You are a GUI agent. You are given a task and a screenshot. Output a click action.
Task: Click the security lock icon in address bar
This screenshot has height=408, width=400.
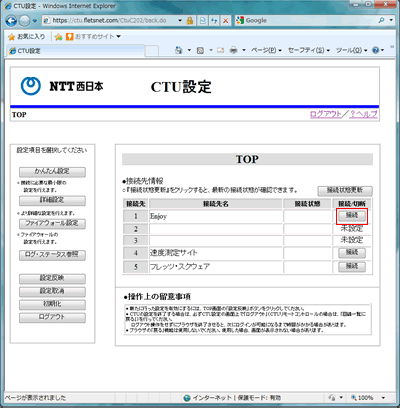[x=190, y=20]
